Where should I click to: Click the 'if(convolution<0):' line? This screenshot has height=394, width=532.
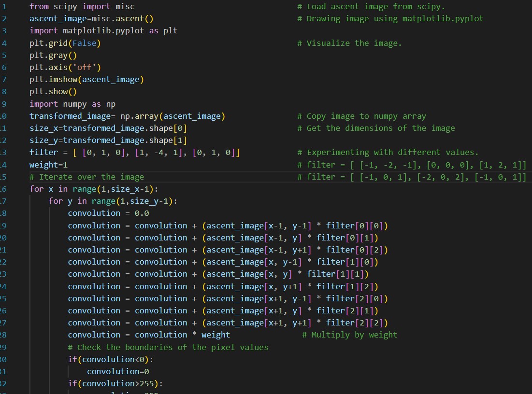click(111, 360)
